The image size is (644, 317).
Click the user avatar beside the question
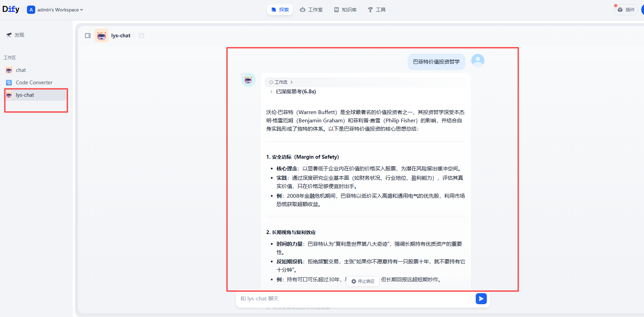(x=477, y=60)
